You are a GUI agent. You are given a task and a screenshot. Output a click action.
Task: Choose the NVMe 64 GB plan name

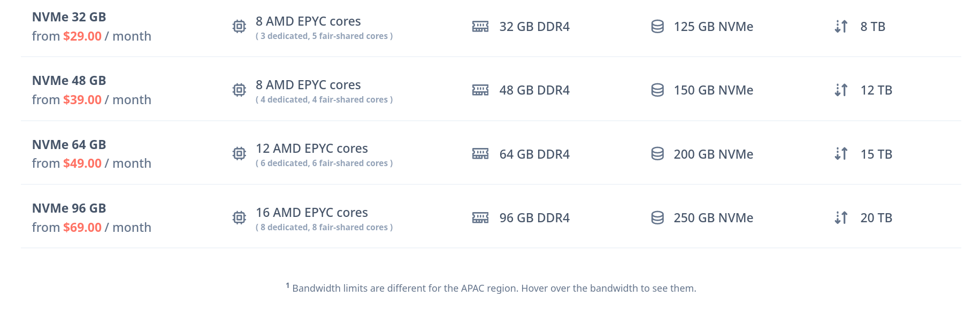[x=69, y=145]
